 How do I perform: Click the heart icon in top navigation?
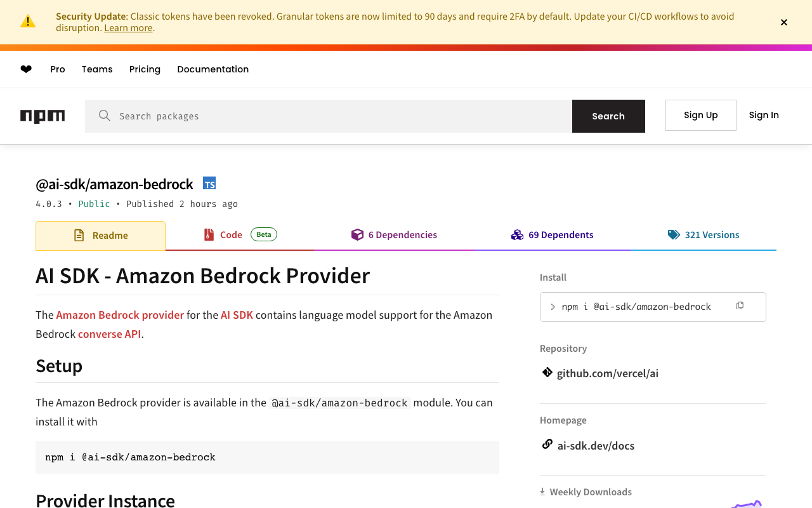click(26, 69)
